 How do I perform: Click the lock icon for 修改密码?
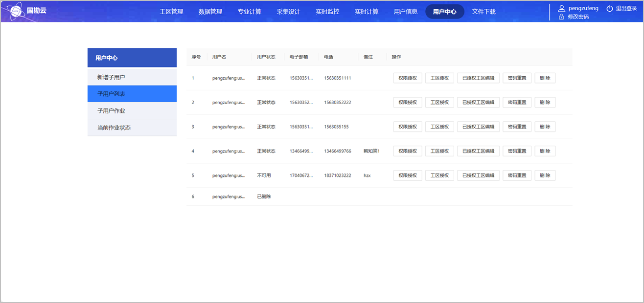(x=561, y=17)
